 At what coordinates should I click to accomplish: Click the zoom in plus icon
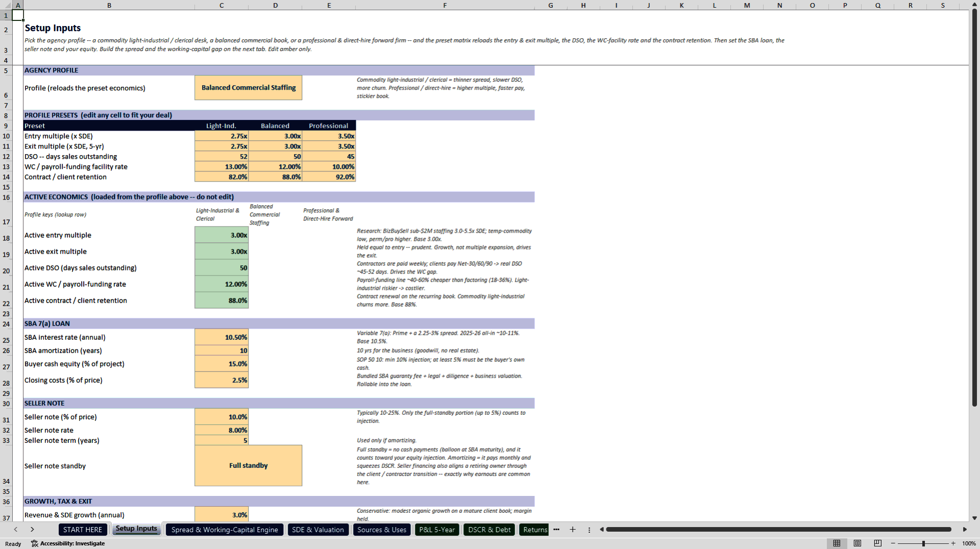coord(953,543)
